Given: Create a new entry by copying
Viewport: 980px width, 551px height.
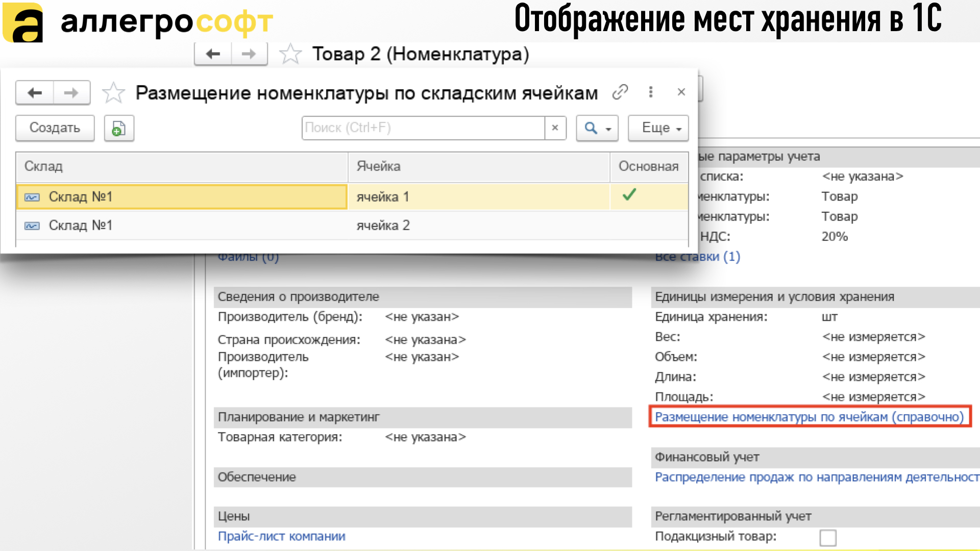Looking at the screenshot, I should coord(119,128).
